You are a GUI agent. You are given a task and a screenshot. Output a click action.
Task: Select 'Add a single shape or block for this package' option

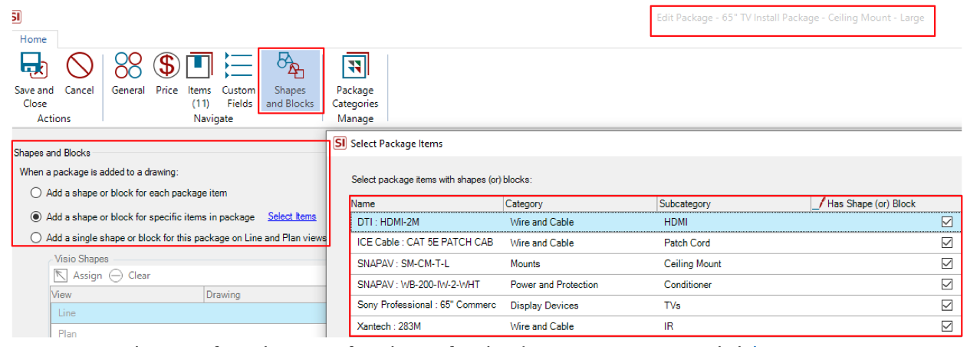point(36,238)
